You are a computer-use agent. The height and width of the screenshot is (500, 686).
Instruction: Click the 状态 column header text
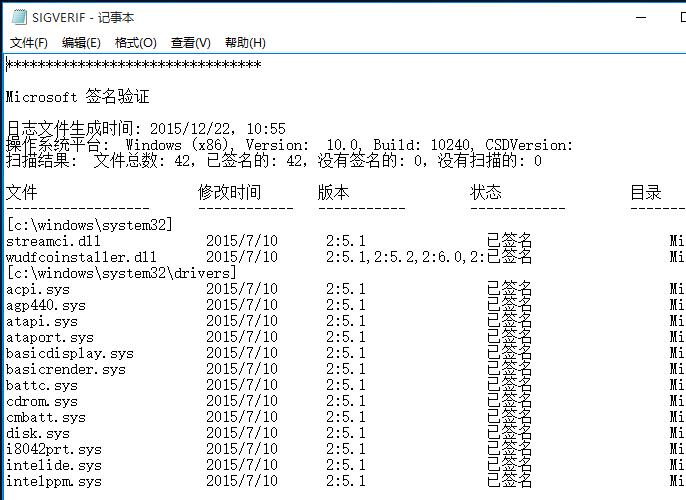pyautogui.click(x=485, y=192)
